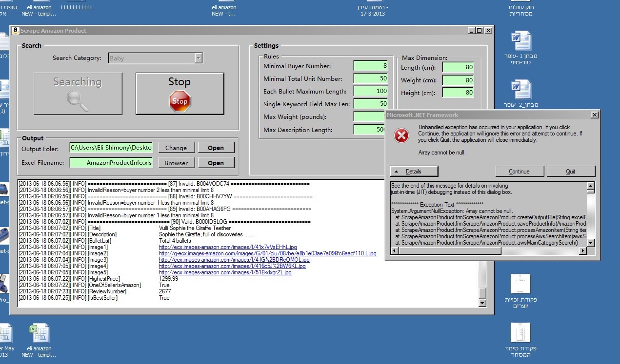Click log line '[88] Invalid: B00CHHV7YW'
The height and width of the screenshot is (364, 620).
pos(200,196)
